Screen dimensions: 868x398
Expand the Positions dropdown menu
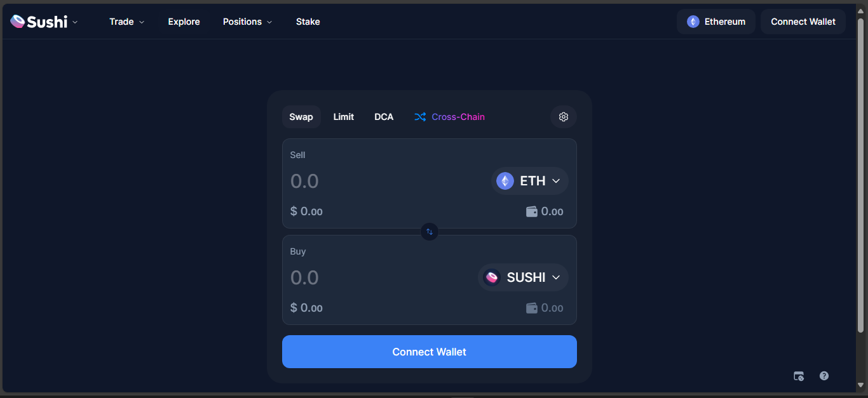click(247, 22)
